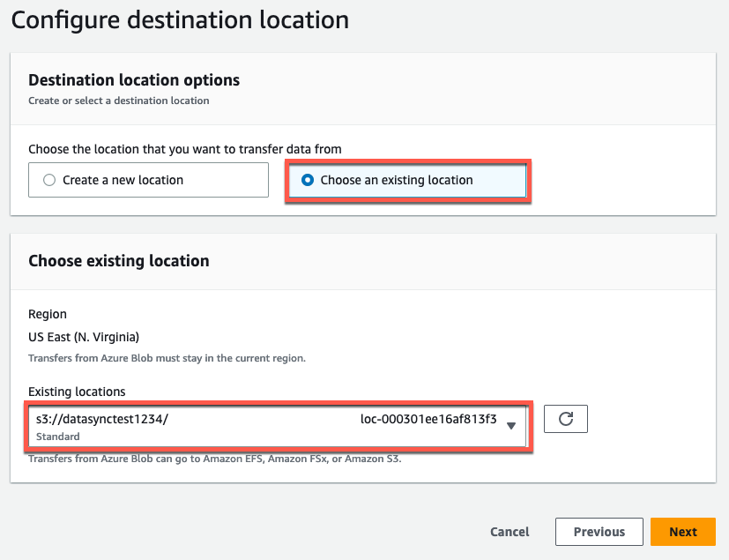Cancel the destination configuration
The height and width of the screenshot is (560, 729).
[x=509, y=532]
